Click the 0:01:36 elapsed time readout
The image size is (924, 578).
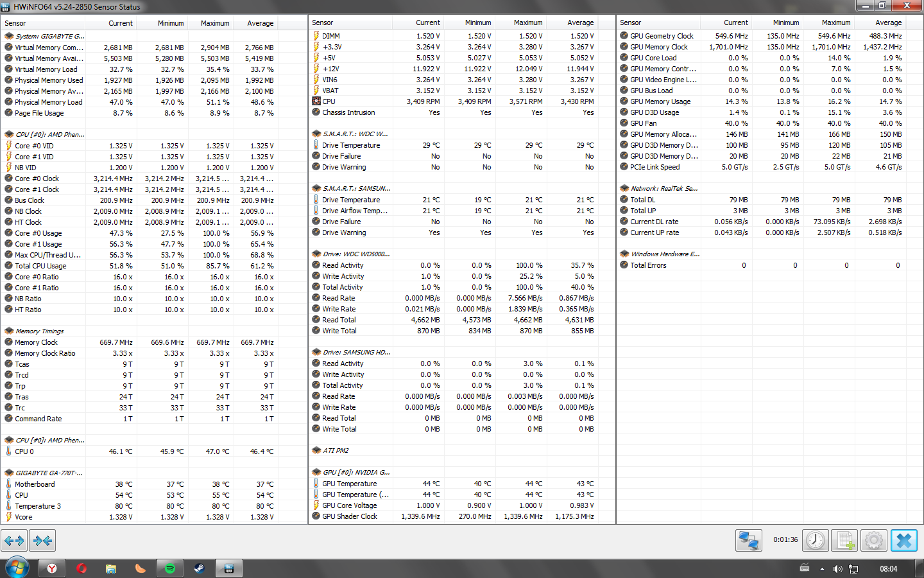pos(785,540)
